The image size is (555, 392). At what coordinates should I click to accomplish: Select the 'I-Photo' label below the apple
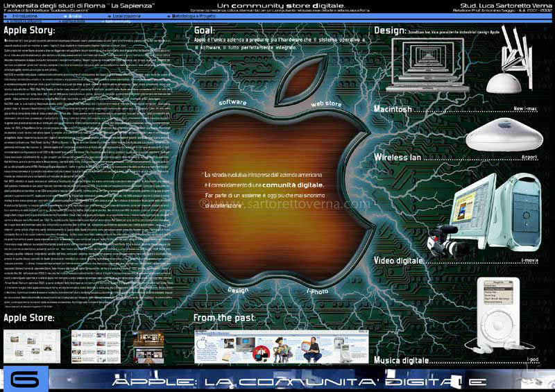tap(317, 291)
